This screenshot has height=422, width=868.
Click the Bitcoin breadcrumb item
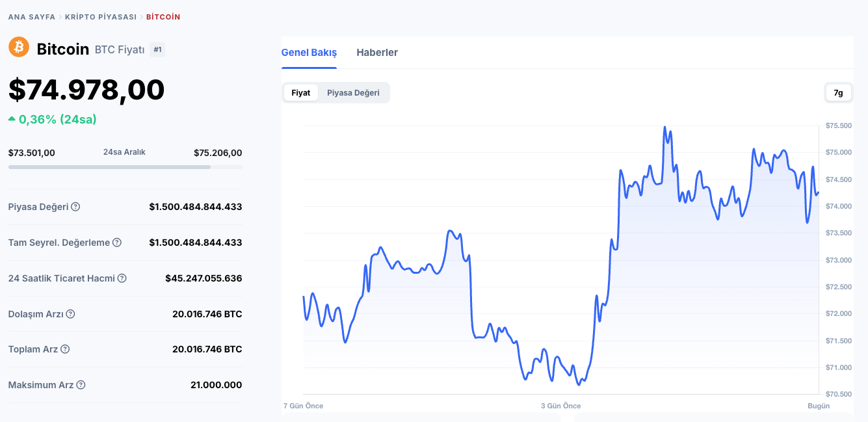coord(163,17)
